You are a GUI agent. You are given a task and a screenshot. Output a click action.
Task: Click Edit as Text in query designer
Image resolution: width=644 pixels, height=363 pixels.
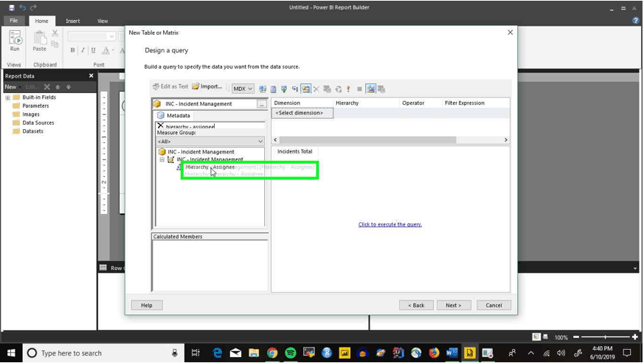click(x=170, y=86)
